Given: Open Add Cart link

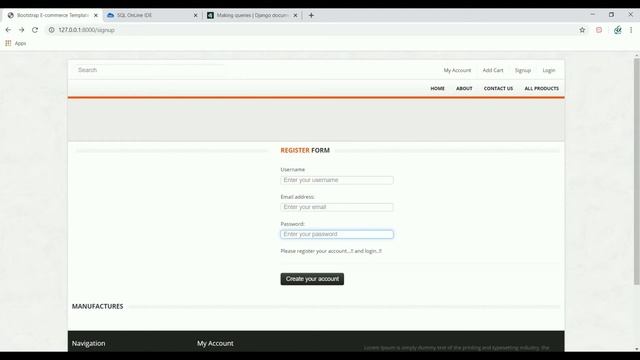Looking at the screenshot, I should tap(493, 70).
